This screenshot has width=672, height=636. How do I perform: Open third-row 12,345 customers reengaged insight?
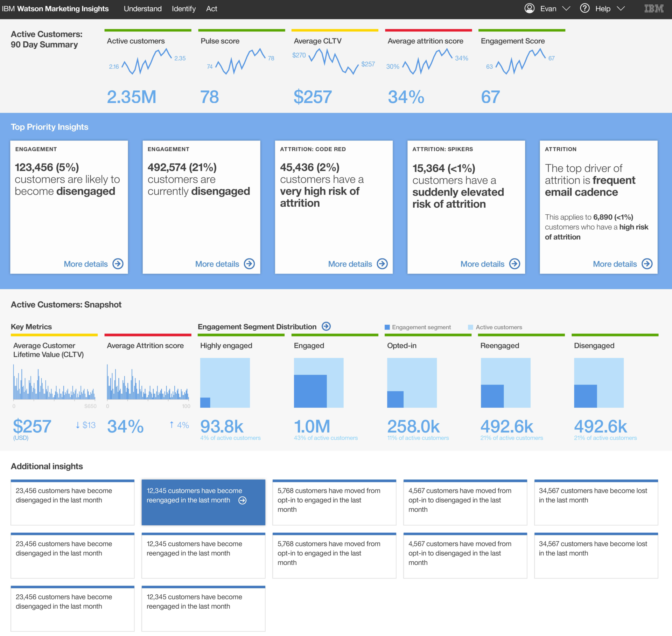pos(203,609)
